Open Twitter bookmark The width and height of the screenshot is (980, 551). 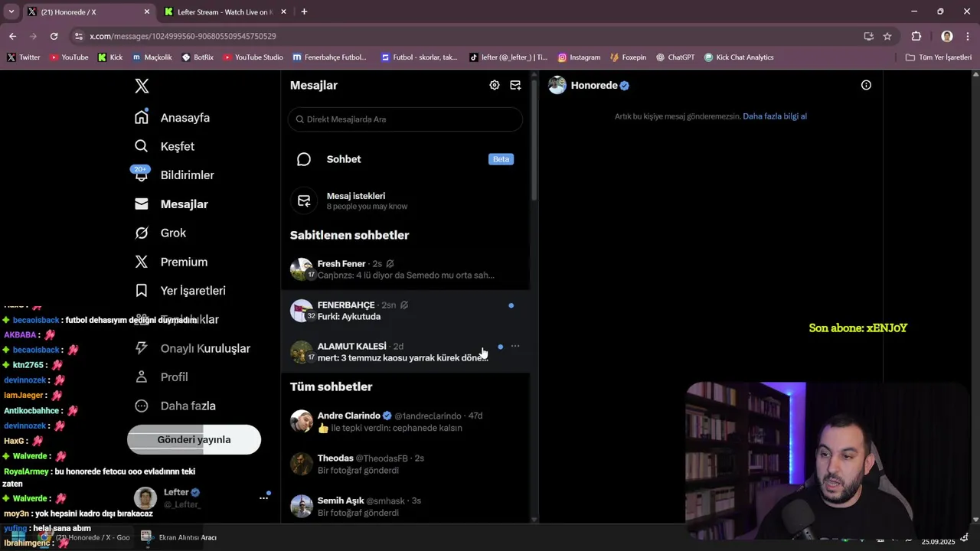[24, 57]
